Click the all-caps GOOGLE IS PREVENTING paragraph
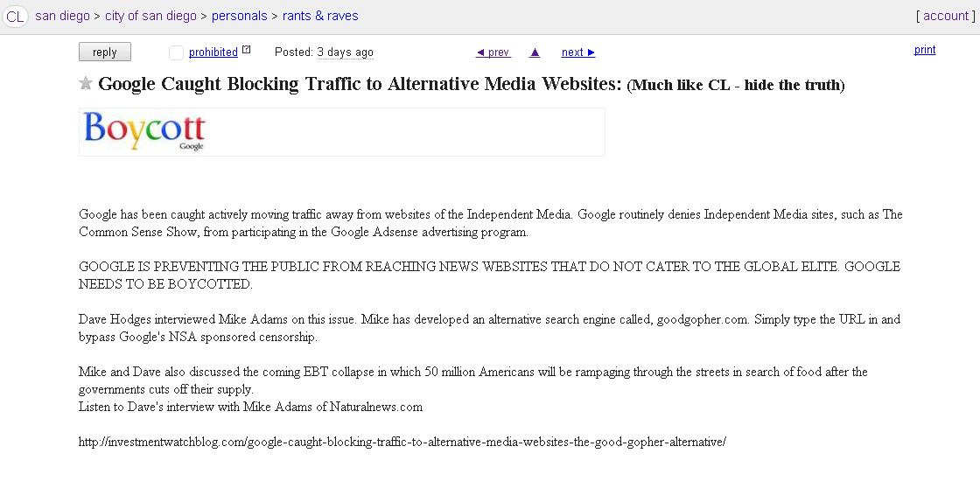This screenshot has height=502, width=980. coord(489,275)
